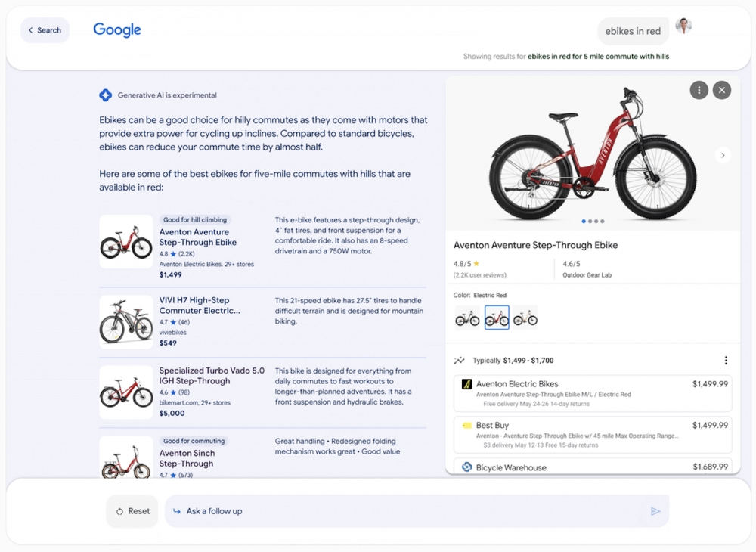This screenshot has height=552, width=756.
Task: Click the Reset button
Action: [132, 511]
